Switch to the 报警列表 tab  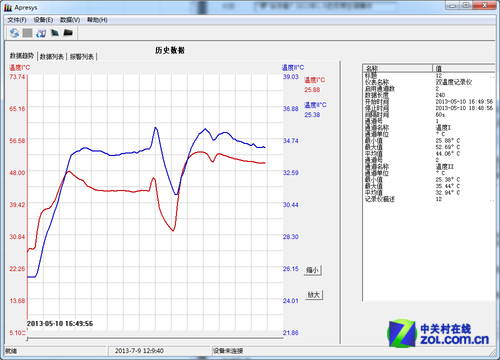[x=82, y=57]
